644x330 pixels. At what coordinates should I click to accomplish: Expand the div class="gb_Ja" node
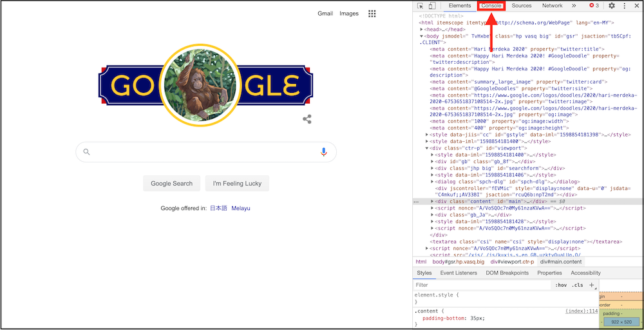[x=432, y=215]
